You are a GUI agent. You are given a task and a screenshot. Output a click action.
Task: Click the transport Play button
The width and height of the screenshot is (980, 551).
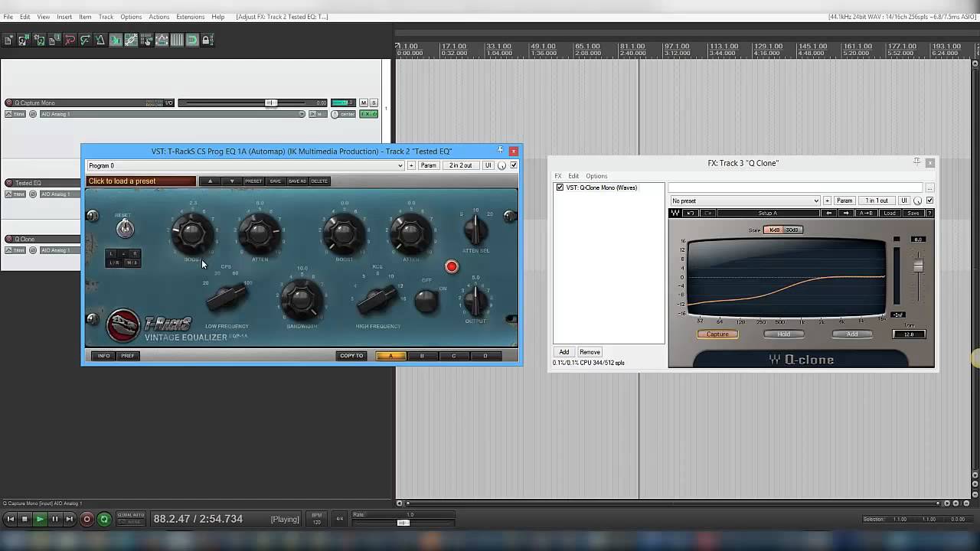40,519
